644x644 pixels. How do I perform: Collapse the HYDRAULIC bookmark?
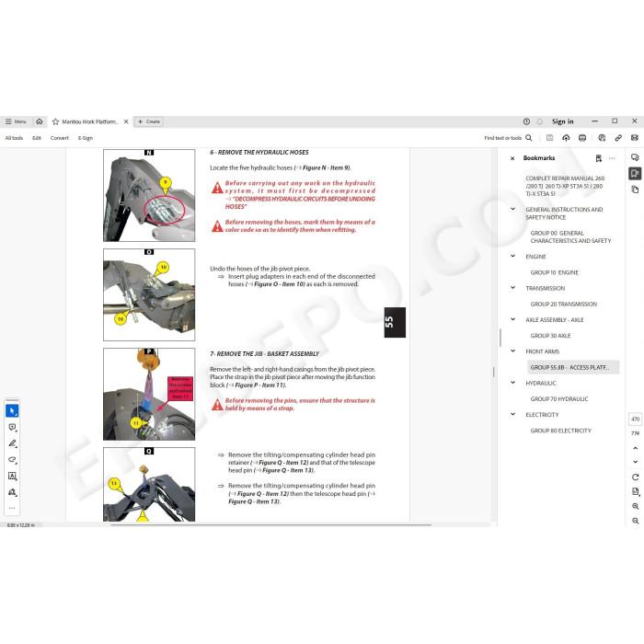pyautogui.click(x=512, y=383)
